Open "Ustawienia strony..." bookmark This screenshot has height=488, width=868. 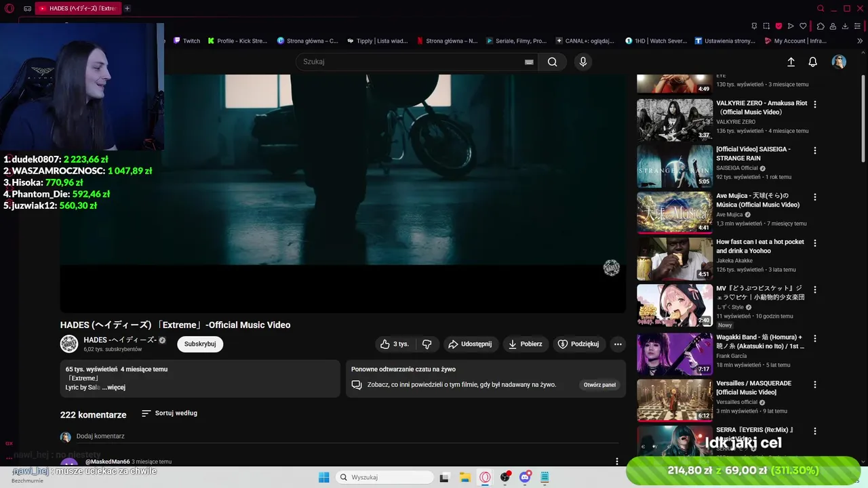725,41
